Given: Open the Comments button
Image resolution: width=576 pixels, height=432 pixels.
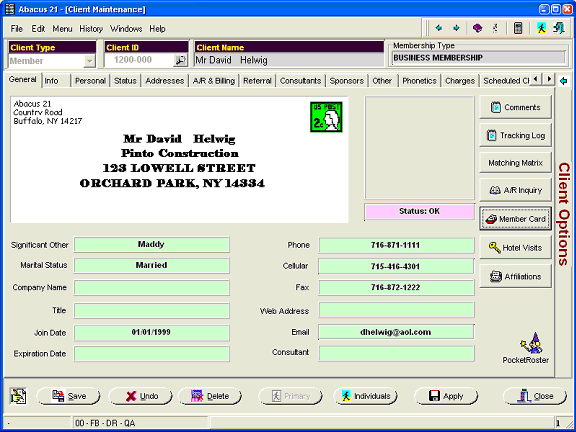Looking at the screenshot, I should coord(515,107).
